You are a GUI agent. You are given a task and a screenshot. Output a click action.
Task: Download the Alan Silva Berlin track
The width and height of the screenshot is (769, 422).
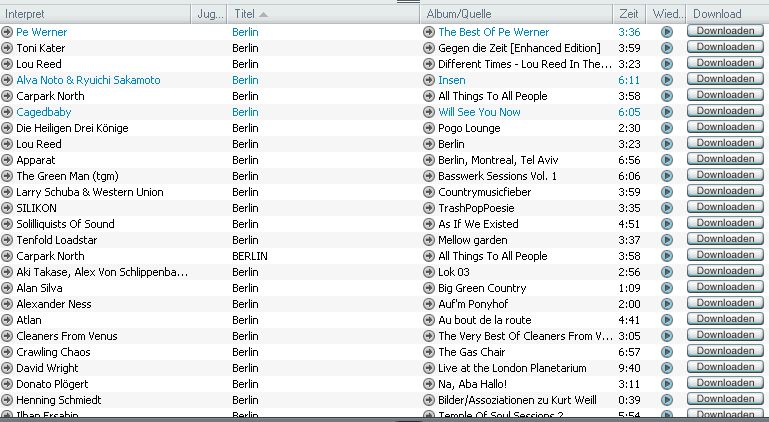(x=724, y=288)
